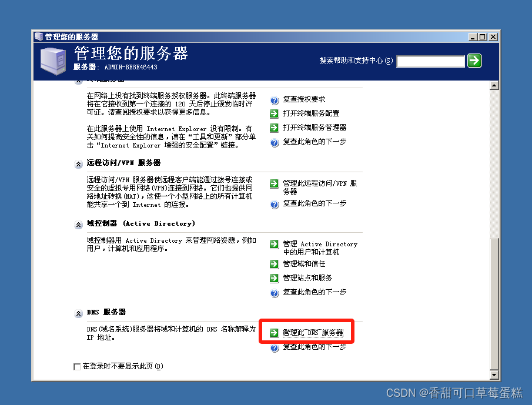Open the 打开终端服务配置 link
Screen dimensions: 532x405
pos(311,113)
